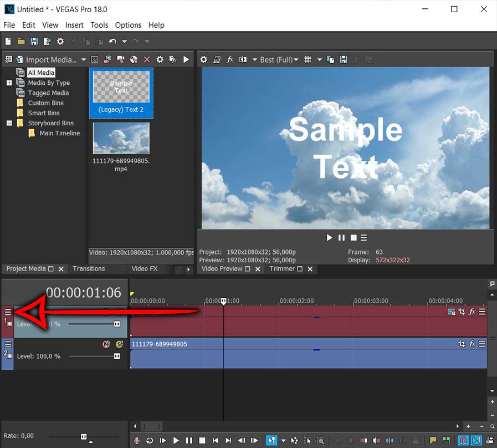Image resolution: width=497 pixels, height=448 pixels.
Task: Open the Edit menu
Action: tap(28, 25)
